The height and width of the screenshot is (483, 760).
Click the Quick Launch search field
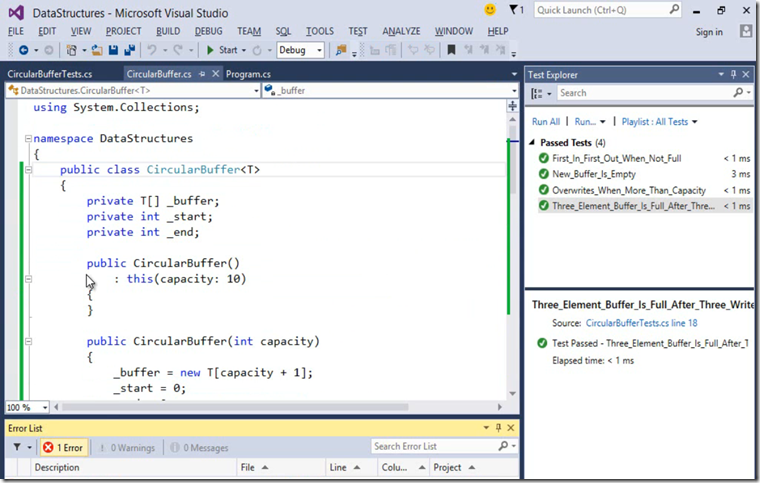pyautogui.click(x=608, y=10)
